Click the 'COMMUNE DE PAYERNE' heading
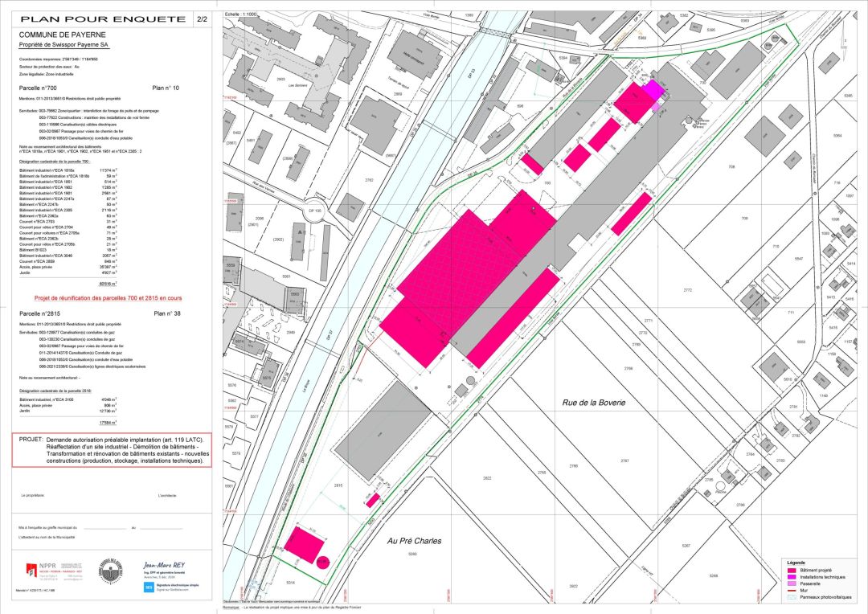868x614 pixels. (63, 35)
